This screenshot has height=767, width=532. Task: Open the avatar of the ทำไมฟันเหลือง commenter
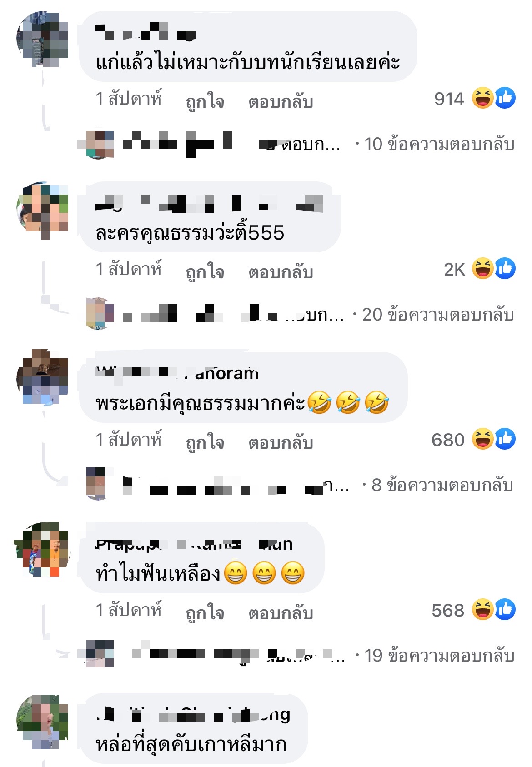pos(42,549)
